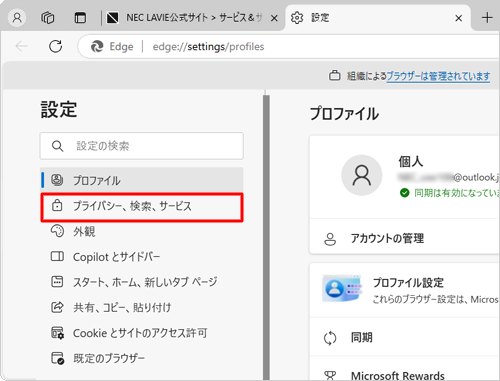Click the 設定 gear icon in tab

point(297,18)
